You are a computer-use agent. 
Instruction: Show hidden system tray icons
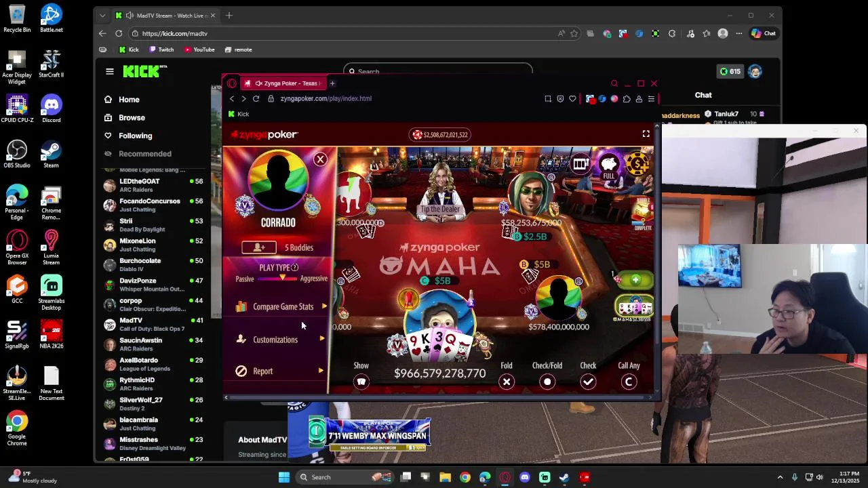pyautogui.click(x=780, y=477)
